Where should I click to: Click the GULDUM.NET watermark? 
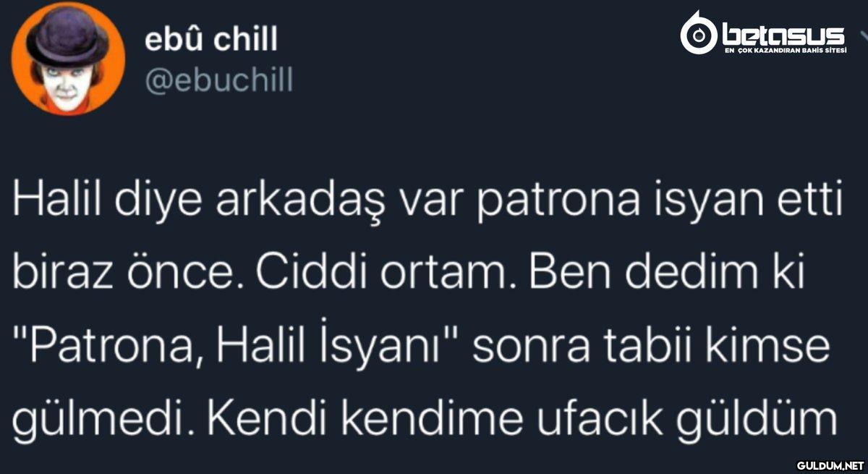[x=830, y=464]
